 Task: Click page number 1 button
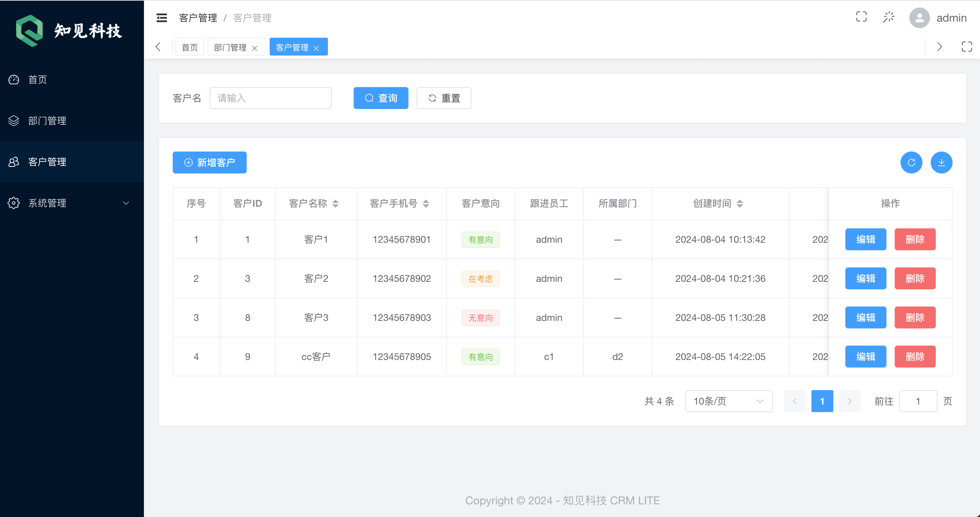pos(822,401)
